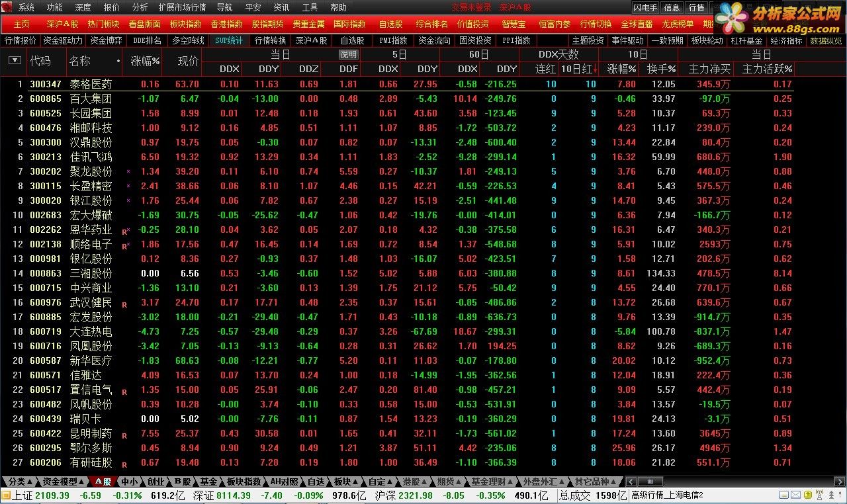The width and height of the screenshot is (847, 504).
Task: Switch to the 经济指标 tab
Action: pyautogui.click(x=786, y=40)
